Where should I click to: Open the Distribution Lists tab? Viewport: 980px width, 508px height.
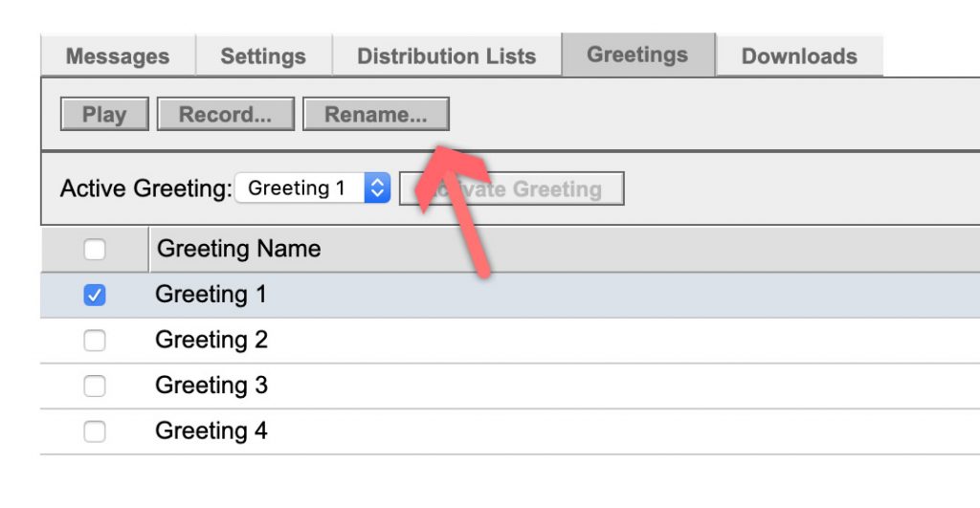click(x=446, y=55)
